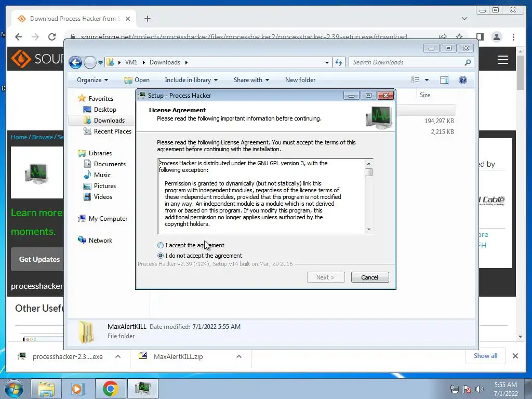The image size is (532, 399).
Task: Open Chrome profile avatar
Action: pyautogui.click(x=497, y=37)
